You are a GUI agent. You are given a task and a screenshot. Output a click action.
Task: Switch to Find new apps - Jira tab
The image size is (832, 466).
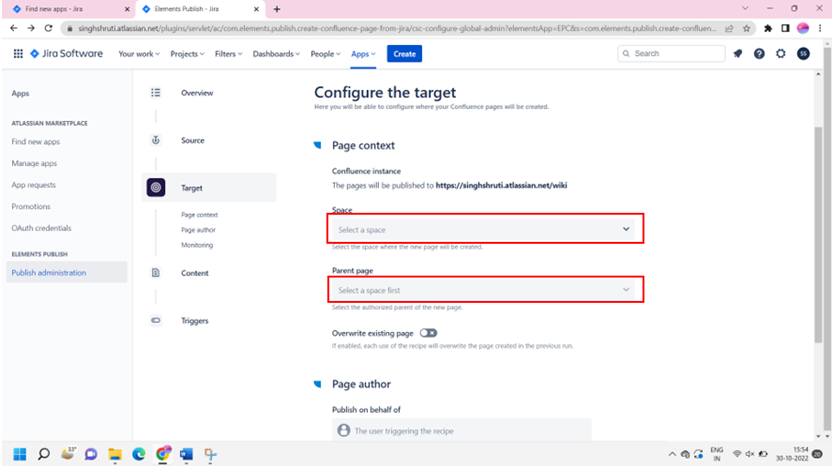click(x=68, y=9)
